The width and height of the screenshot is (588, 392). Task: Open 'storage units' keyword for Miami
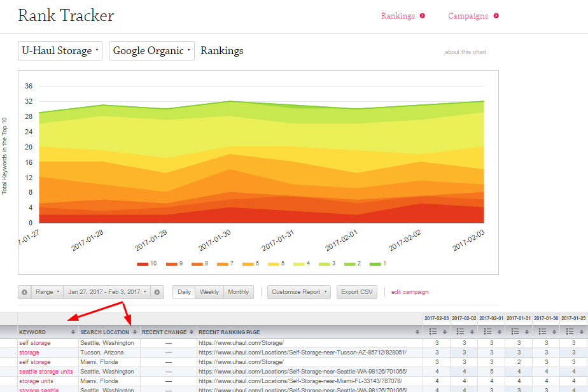point(36,381)
